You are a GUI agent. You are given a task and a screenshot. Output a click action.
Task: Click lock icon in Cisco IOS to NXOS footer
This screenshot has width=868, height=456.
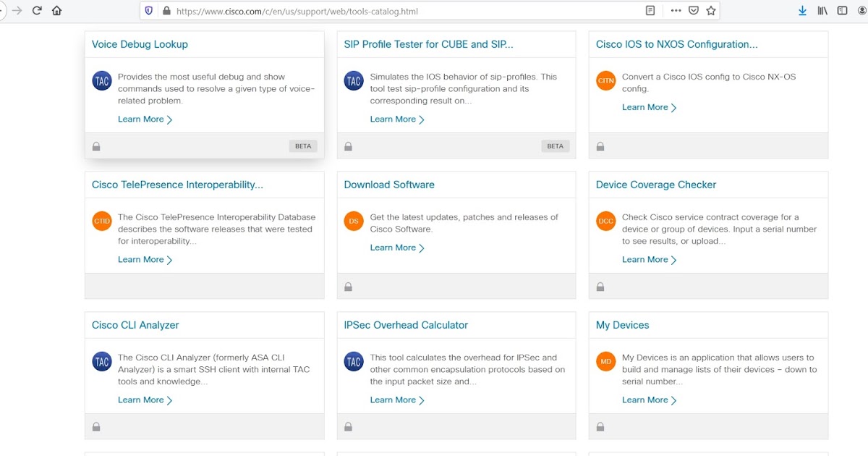pos(600,146)
